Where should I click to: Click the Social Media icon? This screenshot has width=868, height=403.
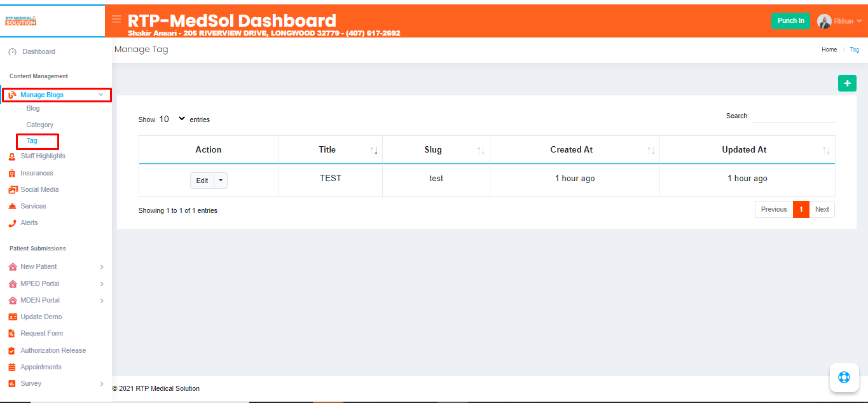[13, 189]
